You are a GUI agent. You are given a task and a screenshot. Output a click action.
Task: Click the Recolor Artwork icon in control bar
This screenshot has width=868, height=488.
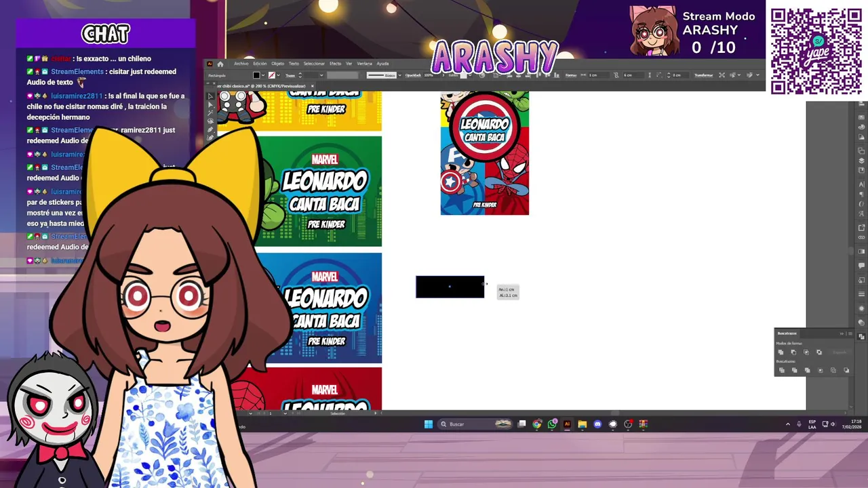coord(481,75)
